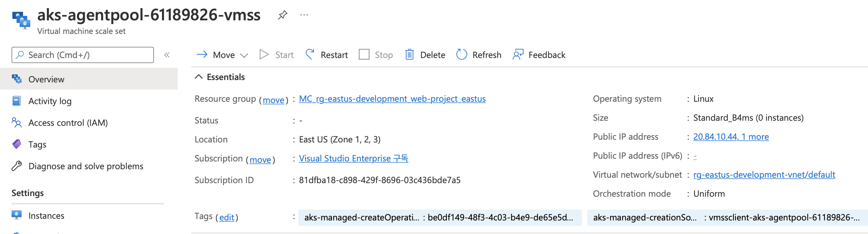The height and width of the screenshot is (234, 868).
Task: Click the Refresh circular icon
Action: 461,54
